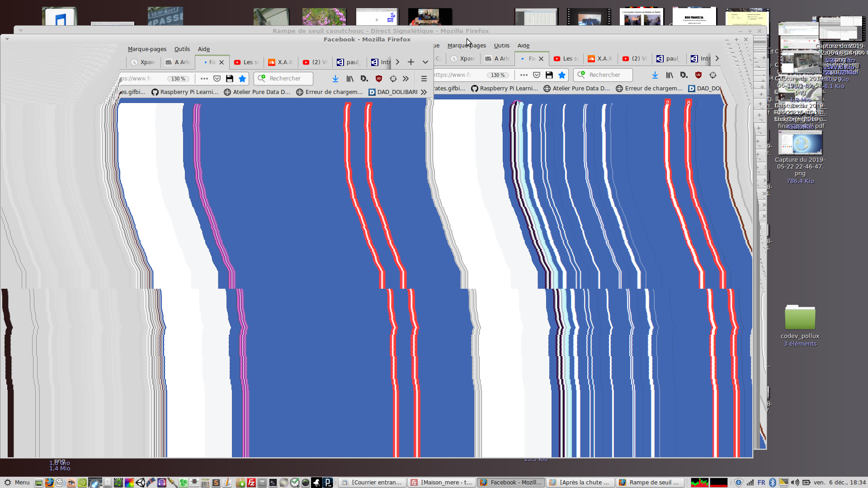The height and width of the screenshot is (488, 868).
Task: Click the uBlock Origin shield icon
Action: [379, 79]
